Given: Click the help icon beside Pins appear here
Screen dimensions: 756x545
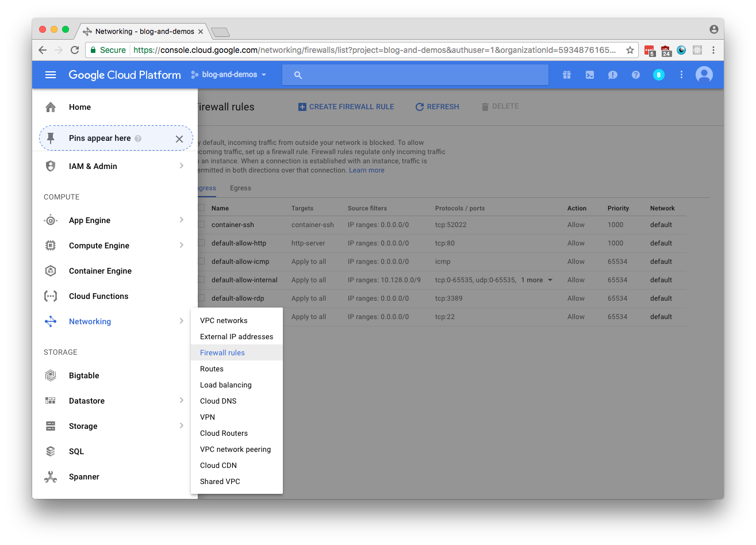Looking at the screenshot, I should pyautogui.click(x=138, y=139).
